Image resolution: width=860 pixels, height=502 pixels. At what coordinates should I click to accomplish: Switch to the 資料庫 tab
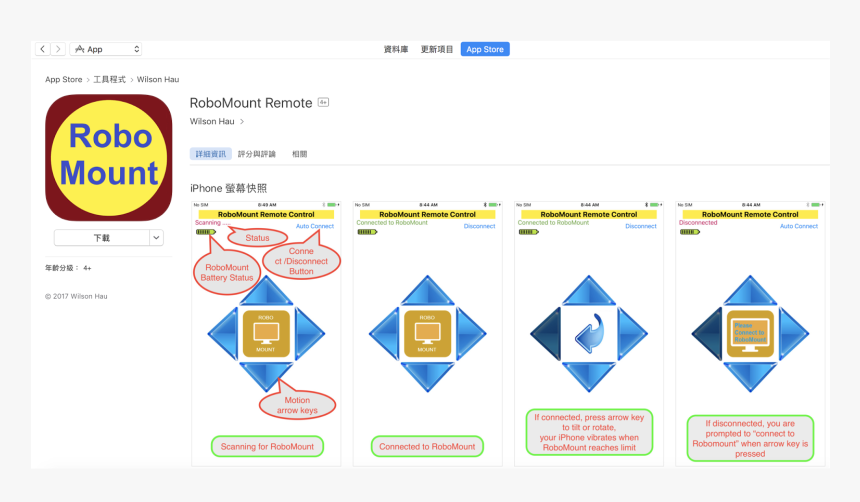(x=395, y=49)
